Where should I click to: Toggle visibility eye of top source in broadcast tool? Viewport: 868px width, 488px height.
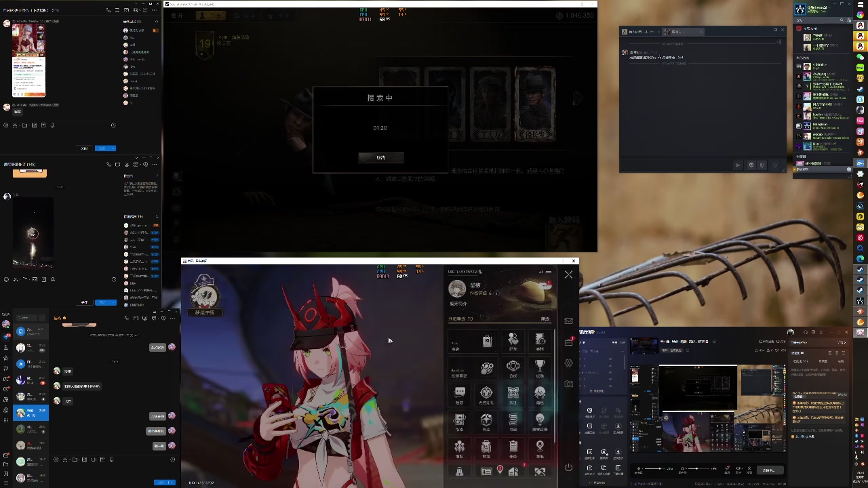610,359
